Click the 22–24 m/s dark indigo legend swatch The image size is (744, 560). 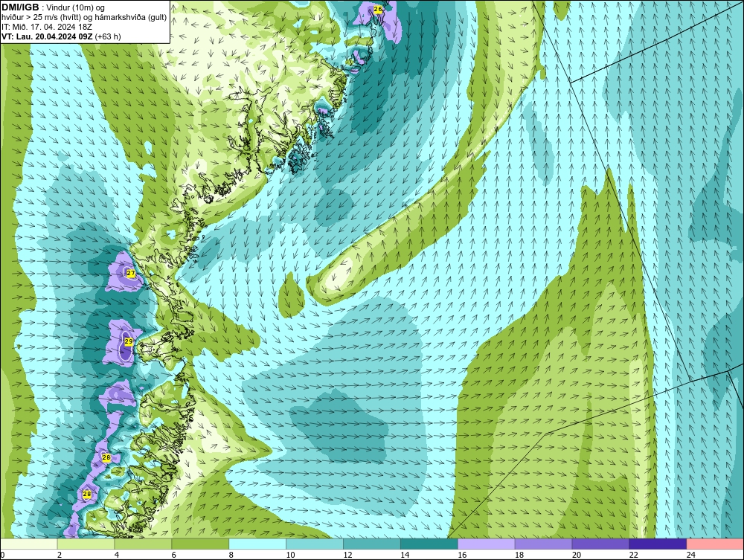658,544
